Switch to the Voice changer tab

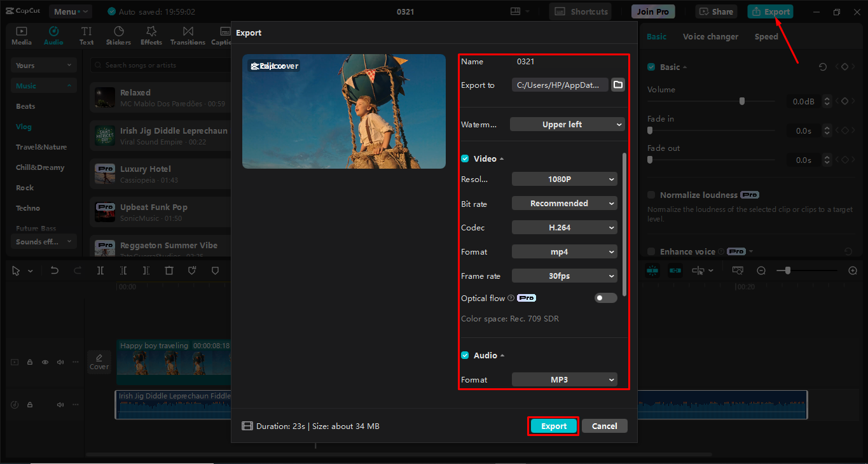pyautogui.click(x=710, y=36)
